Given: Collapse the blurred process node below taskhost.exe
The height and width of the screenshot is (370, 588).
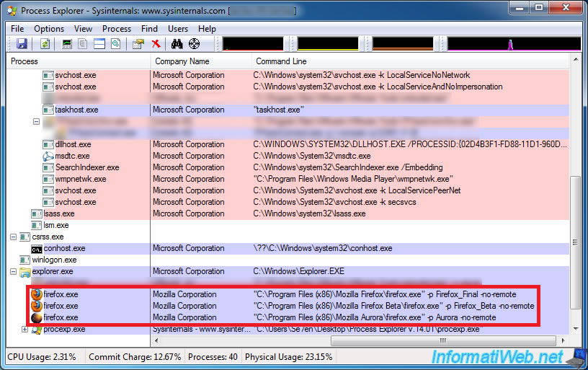Looking at the screenshot, I should coord(36,121).
